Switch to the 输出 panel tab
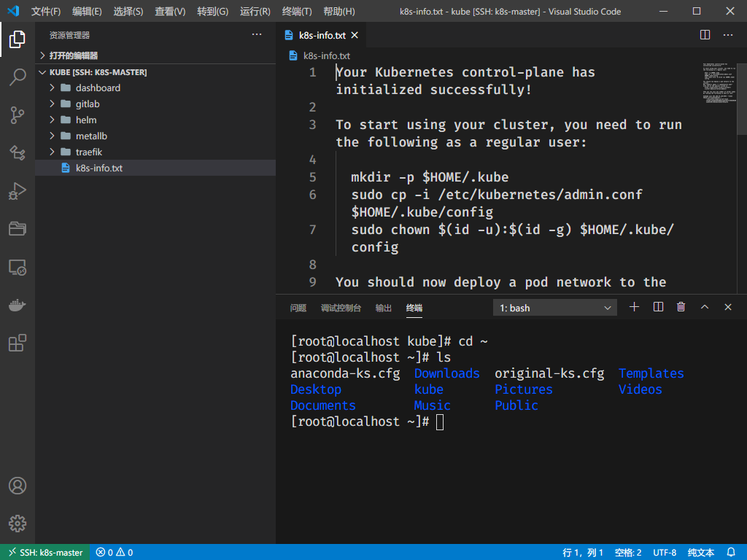 point(384,308)
